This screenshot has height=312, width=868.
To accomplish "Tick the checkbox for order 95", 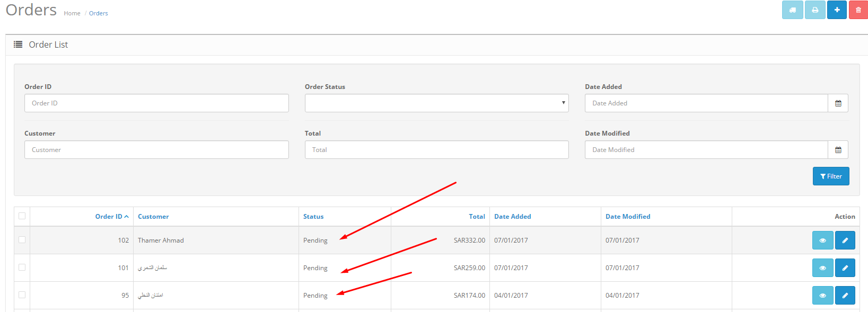I will [22, 295].
